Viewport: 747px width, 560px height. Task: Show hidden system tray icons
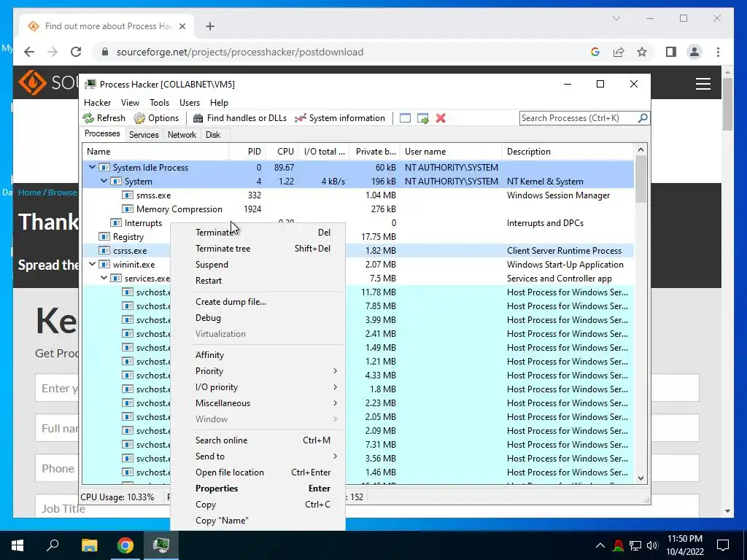pos(600,545)
